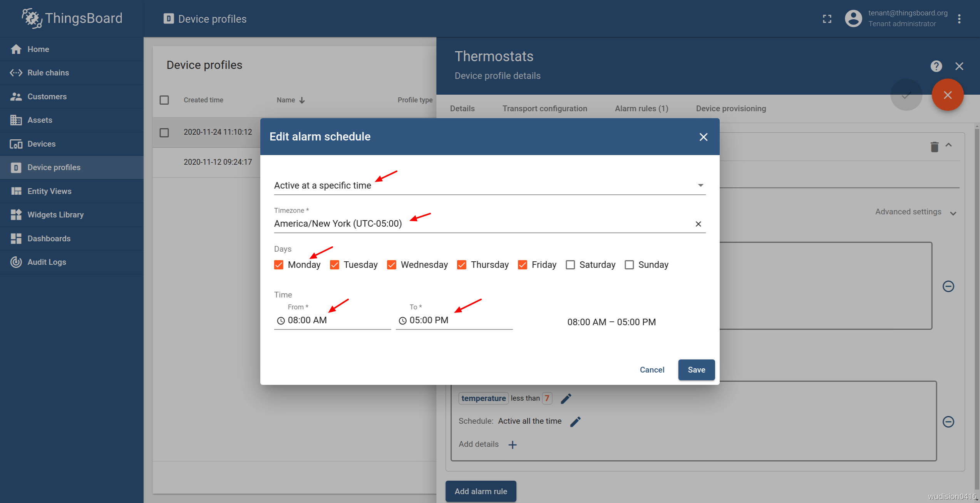
Task: Delete alarm rule with trash icon
Action: tap(934, 147)
